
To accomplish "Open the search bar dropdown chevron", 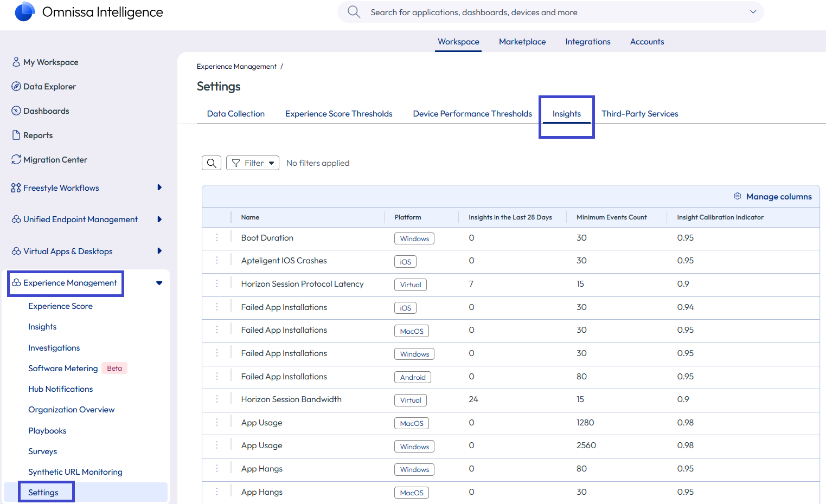I will pos(753,12).
